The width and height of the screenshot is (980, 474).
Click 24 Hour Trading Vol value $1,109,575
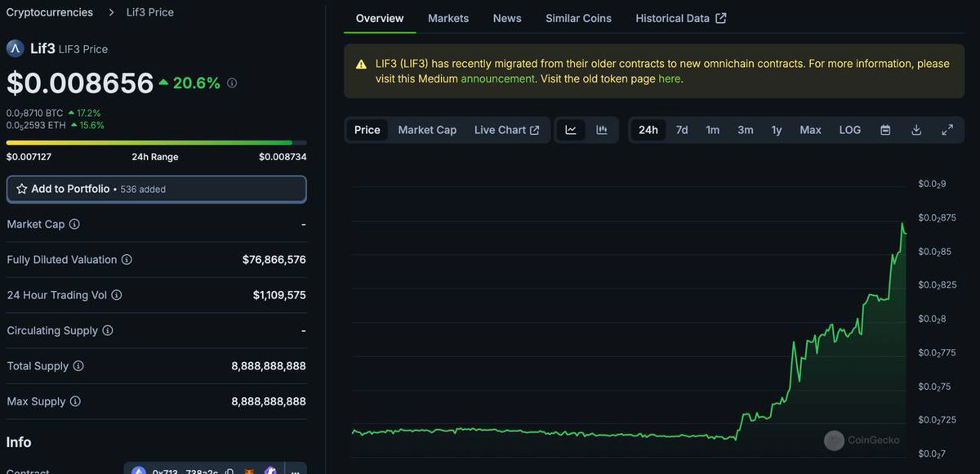[279, 295]
